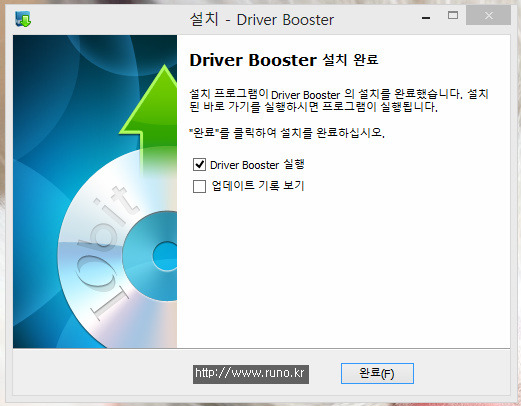Minimize the setup window

click(x=426, y=18)
